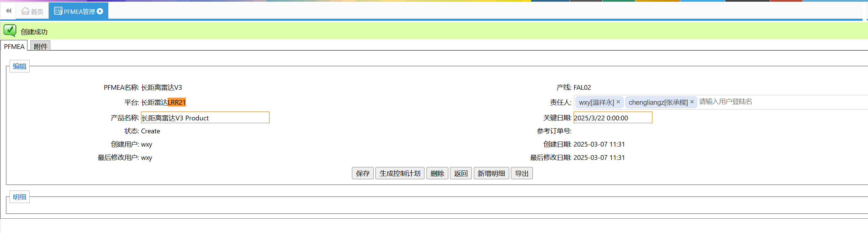
Task: Click the 创建成功 message text
Action: tap(34, 32)
